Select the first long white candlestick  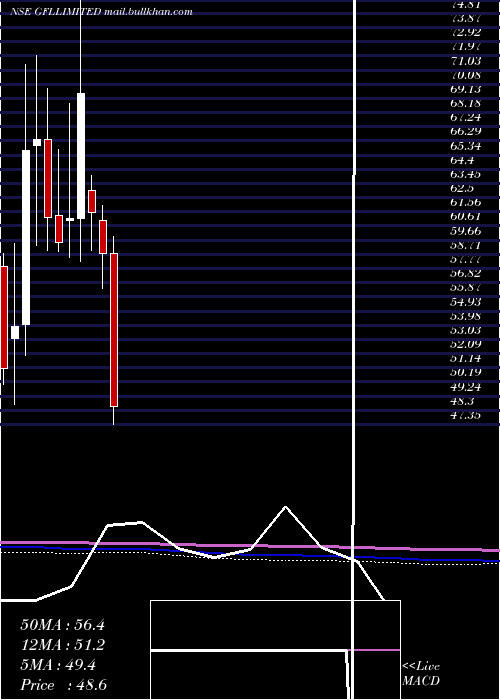click(26, 238)
